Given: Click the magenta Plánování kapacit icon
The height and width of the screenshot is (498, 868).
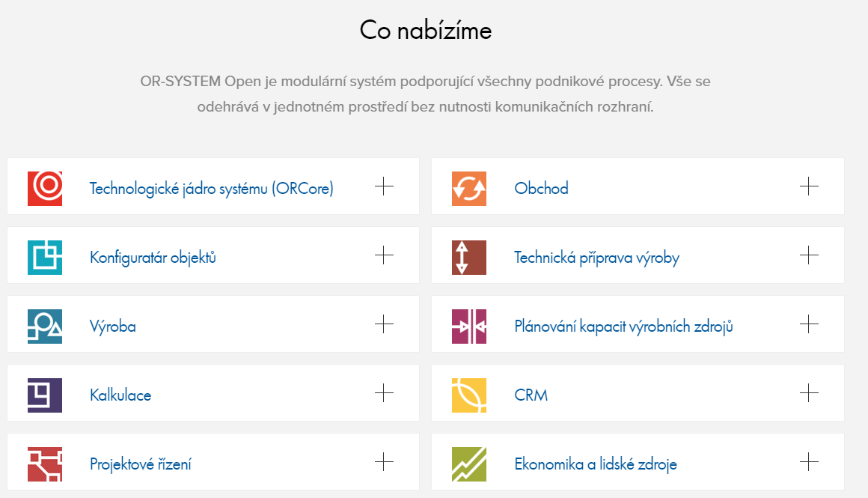Looking at the screenshot, I should pyautogui.click(x=469, y=326).
